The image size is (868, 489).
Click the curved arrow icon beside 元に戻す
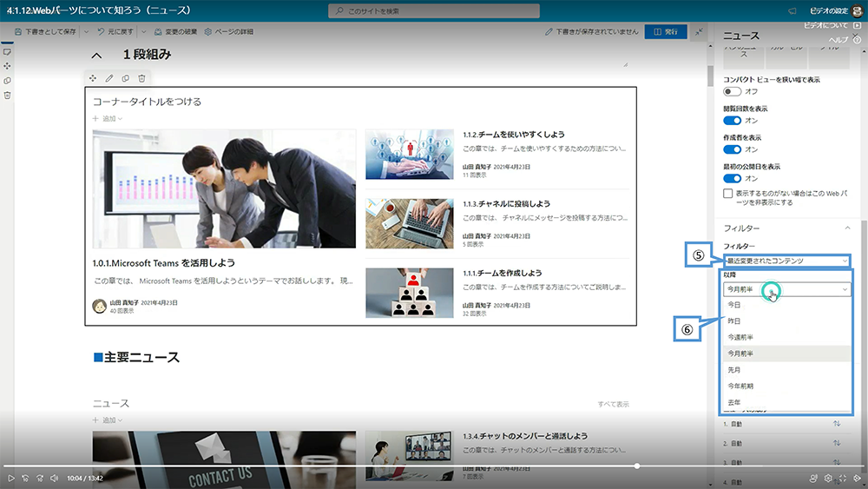tap(101, 32)
